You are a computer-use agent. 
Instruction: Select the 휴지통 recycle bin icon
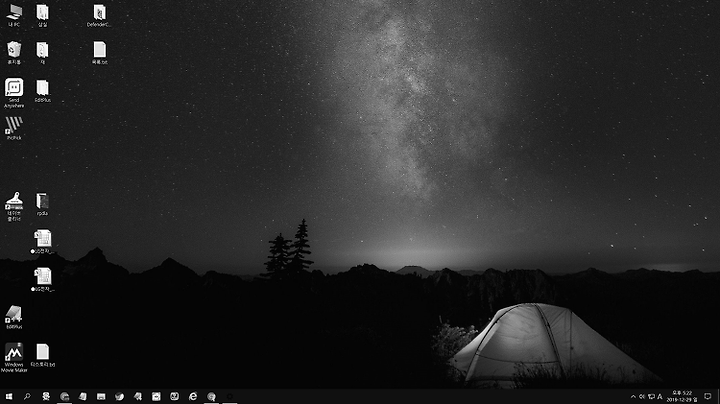tap(14, 52)
